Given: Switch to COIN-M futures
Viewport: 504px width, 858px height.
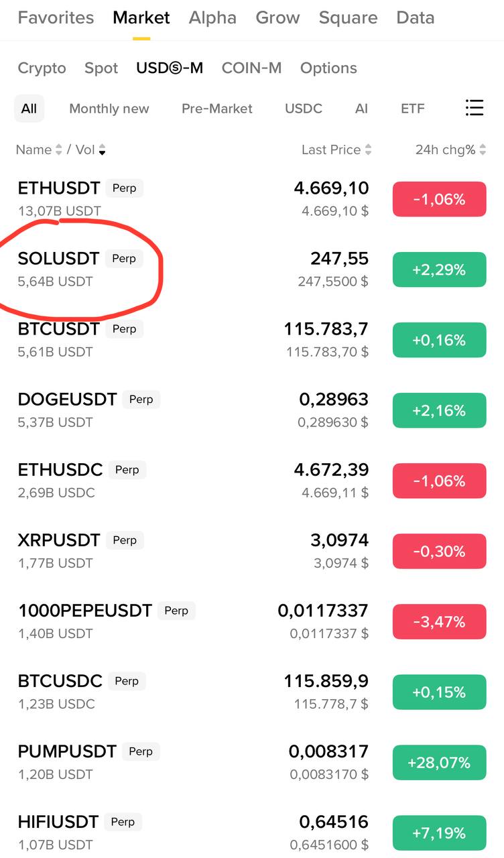Looking at the screenshot, I should [x=251, y=68].
